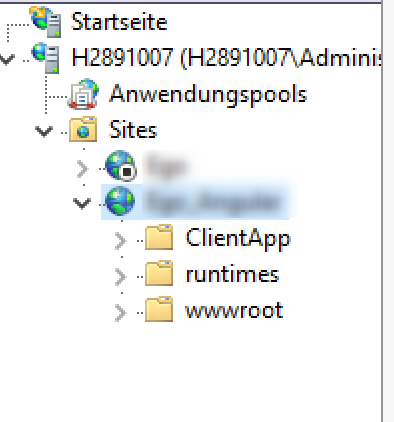Screen dimensions: 394x422
Task: Expand the wwwroot folder
Action: (x=120, y=313)
